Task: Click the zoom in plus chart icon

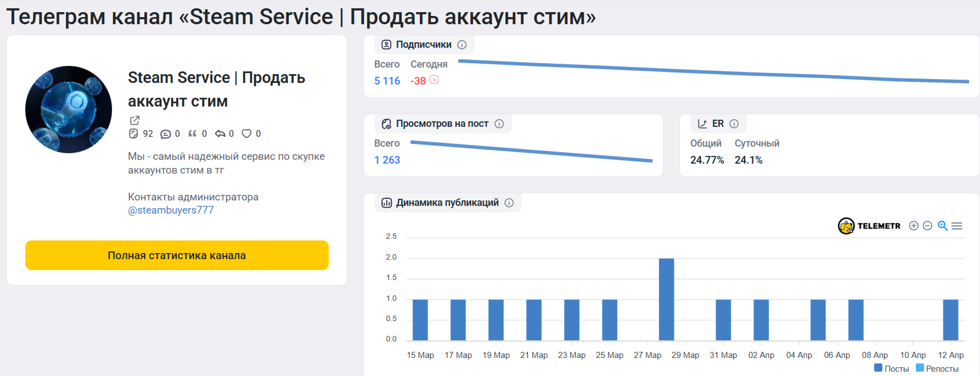Action: [x=914, y=226]
